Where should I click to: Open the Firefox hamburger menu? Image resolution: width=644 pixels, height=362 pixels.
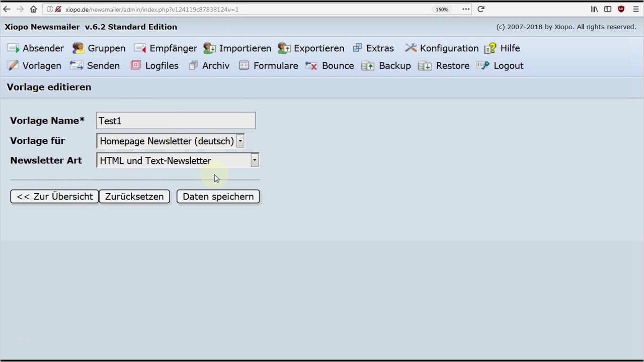point(635,9)
